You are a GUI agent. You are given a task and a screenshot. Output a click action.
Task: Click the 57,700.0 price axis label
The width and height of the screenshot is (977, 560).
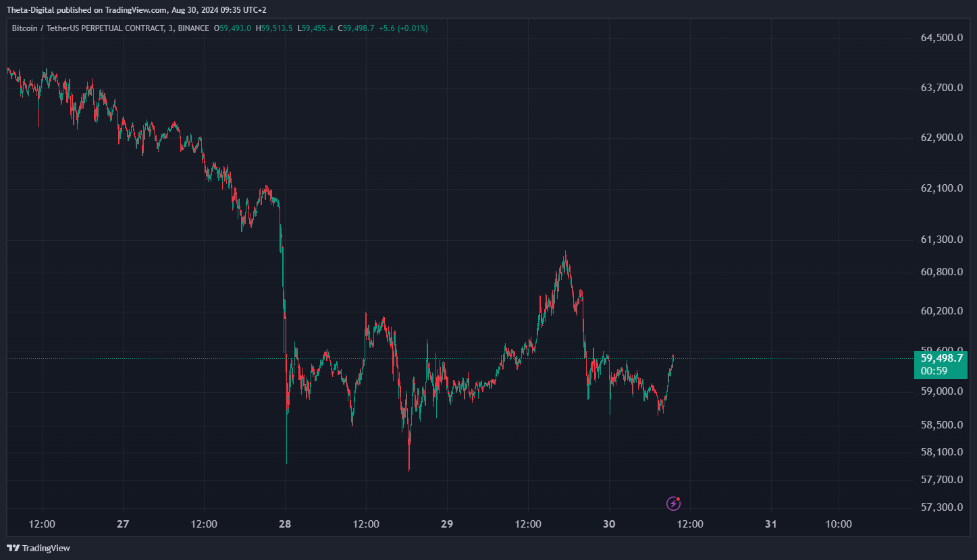click(941, 480)
